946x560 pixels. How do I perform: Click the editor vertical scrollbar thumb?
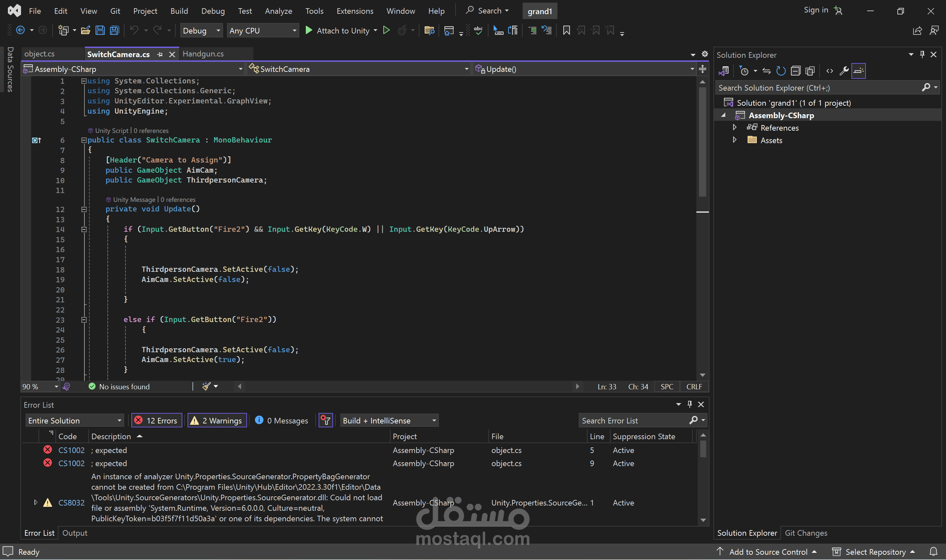(702, 142)
